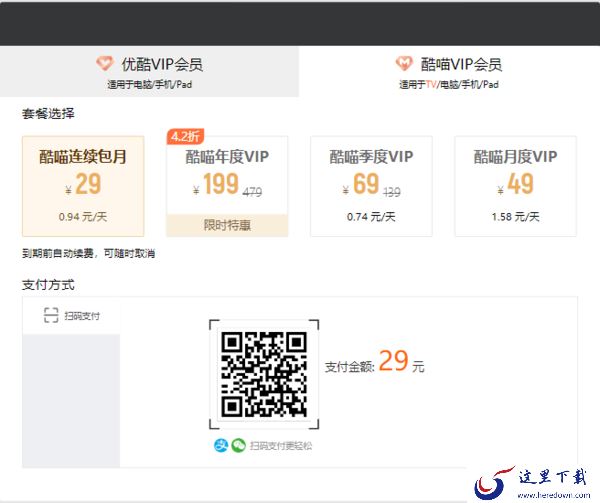The height and width of the screenshot is (503, 600).
Task: Switch to the 优酷VIP会员 tab
Action: tap(149, 72)
